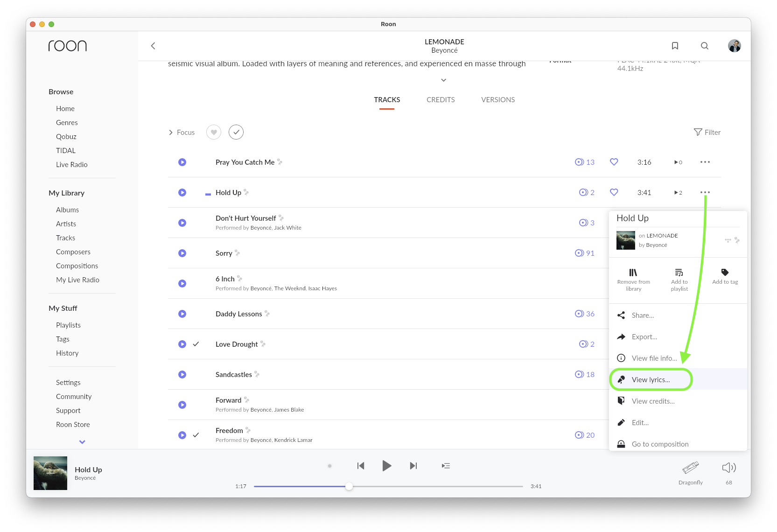Select Export... in context menu
This screenshot has height=532, width=777.
pyautogui.click(x=678, y=337)
